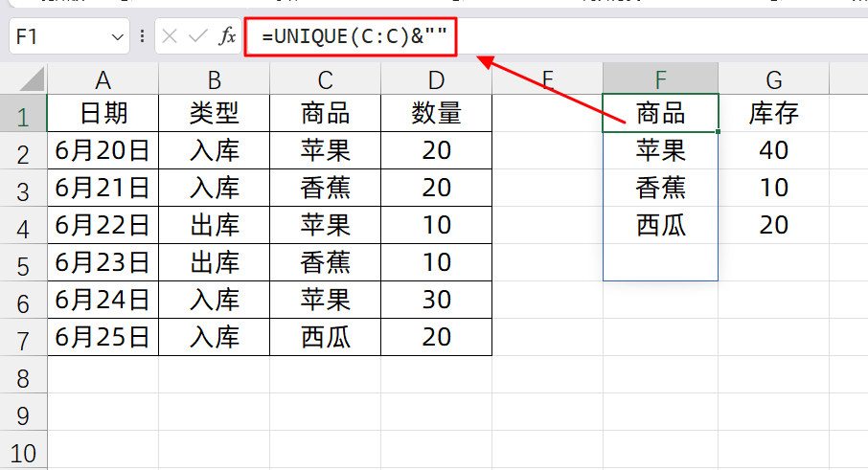Screen dimensions: 868x470
Task: Click stock value 20 in column G
Action: 774,225
